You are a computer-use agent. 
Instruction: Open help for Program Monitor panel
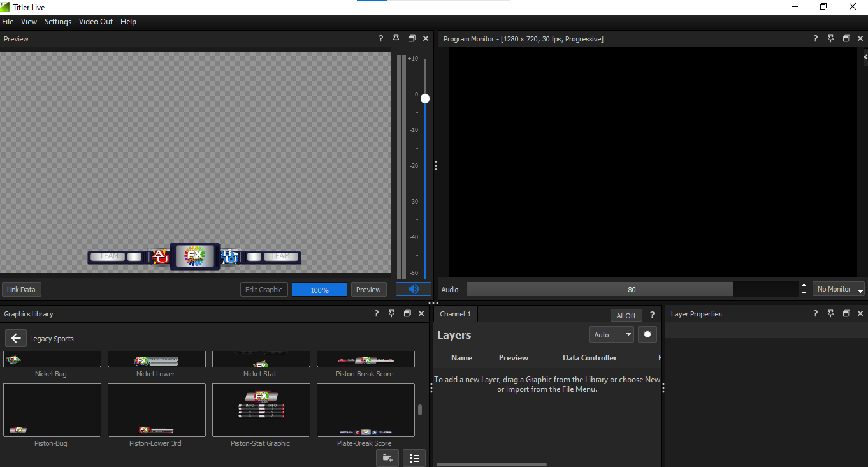(815, 39)
